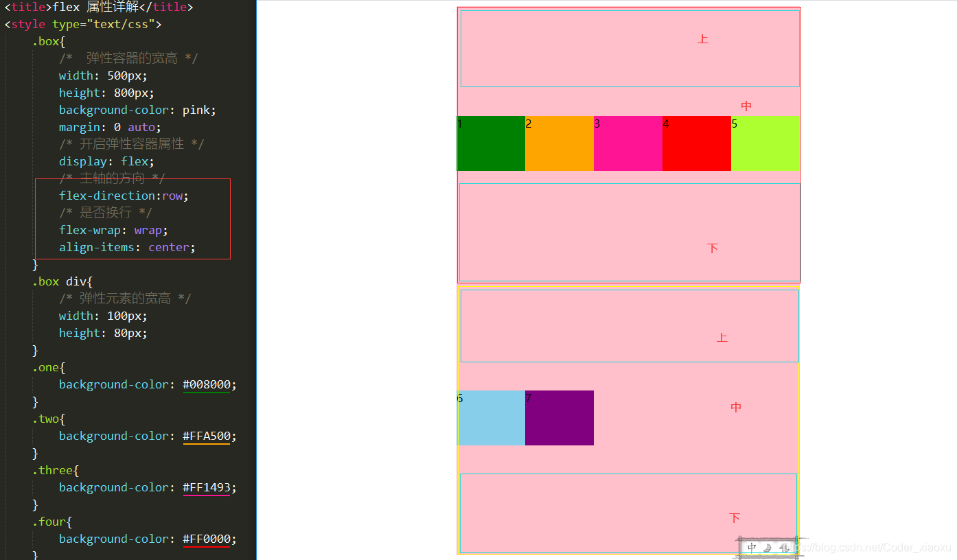Image resolution: width=957 pixels, height=560 pixels.
Task: Click the #FFA500 color value in code
Action: [x=207, y=436]
